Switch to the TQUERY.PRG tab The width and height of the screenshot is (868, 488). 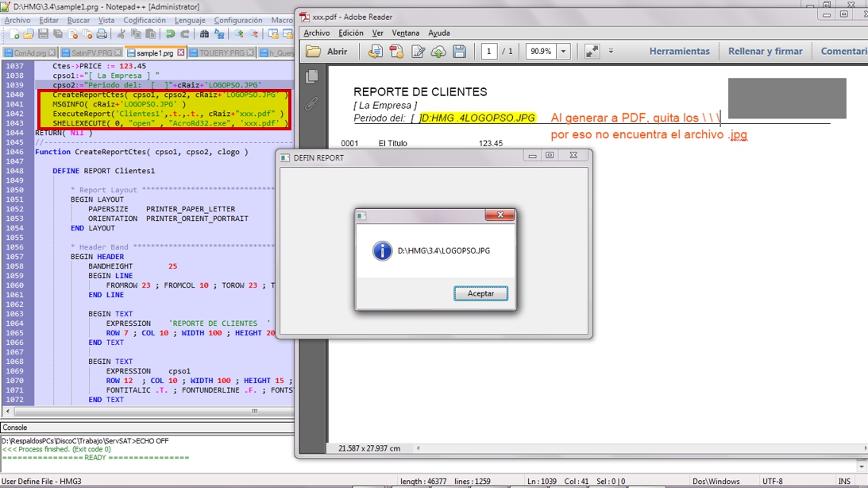(222, 53)
